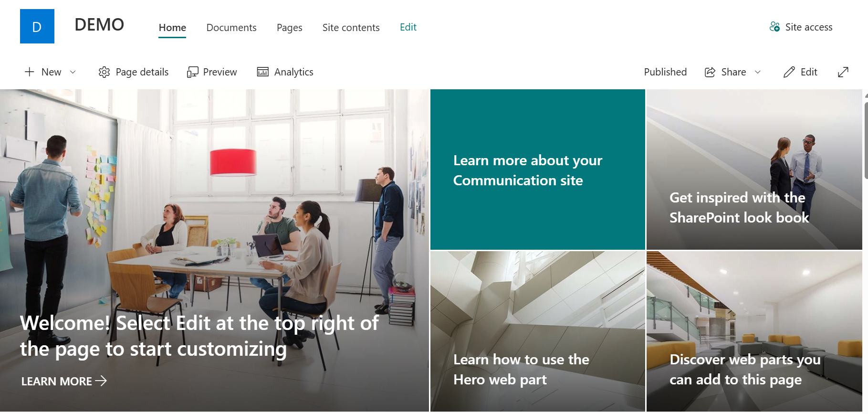Expand the New dropdown chevron
Image resolution: width=868 pixels, height=414 pixels.
pos(73,72)
